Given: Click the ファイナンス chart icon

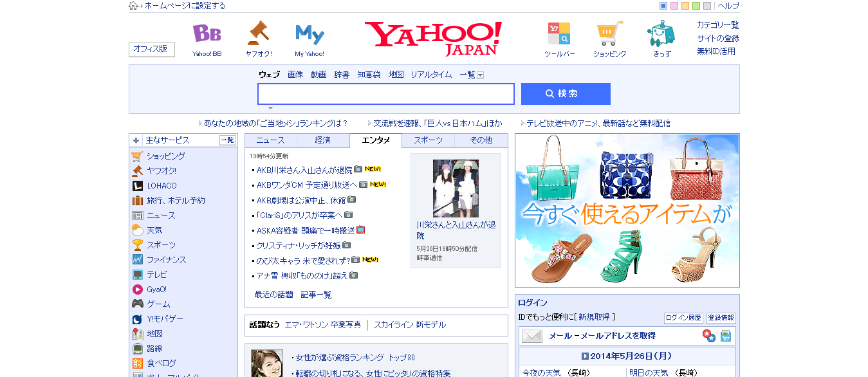Looking at the screenshot, I should tap(137, 260).
